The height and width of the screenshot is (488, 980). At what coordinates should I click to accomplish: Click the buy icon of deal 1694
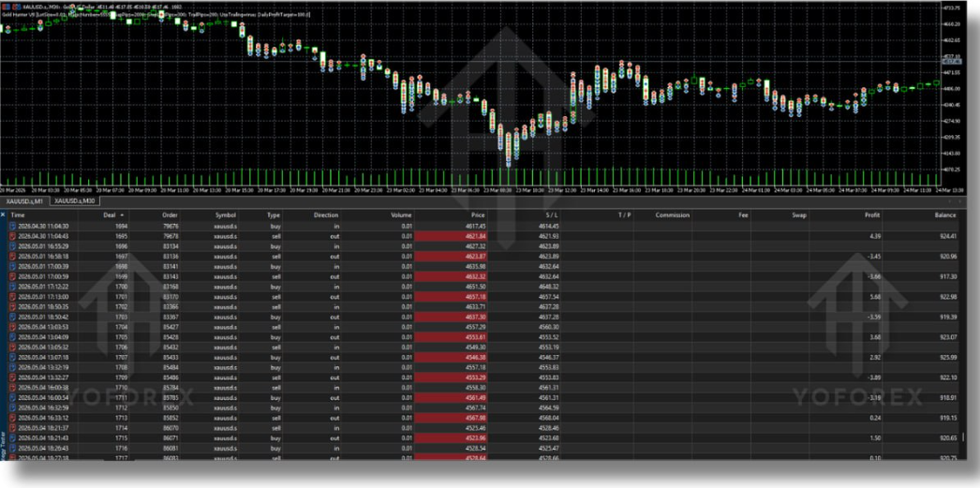coord(12,226)
